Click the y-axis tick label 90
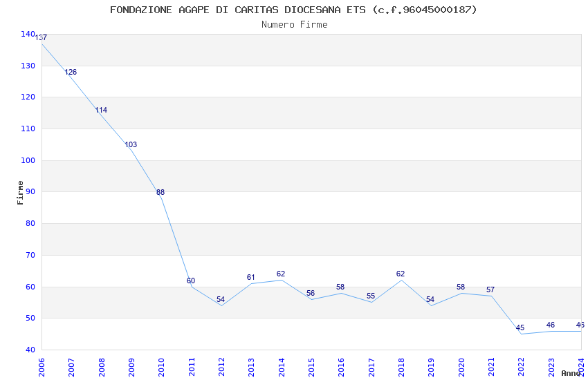 click(30, 191)
